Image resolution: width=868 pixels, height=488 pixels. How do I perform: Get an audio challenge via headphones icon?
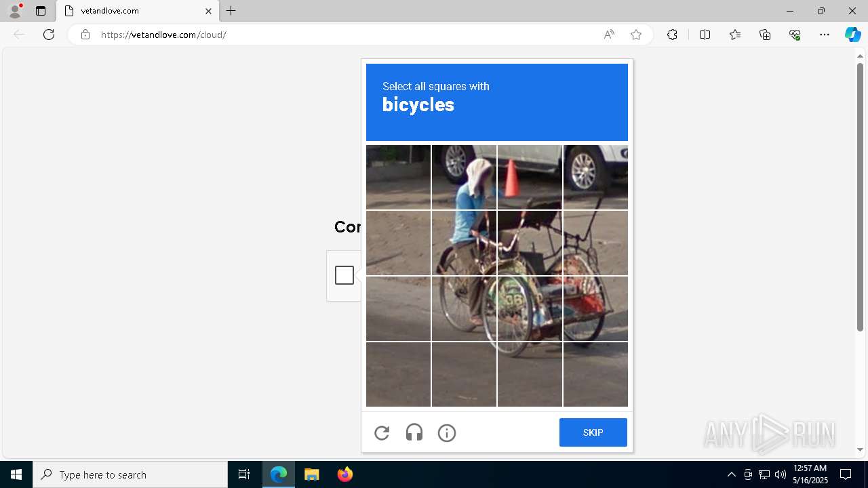[x=414, y=432]
